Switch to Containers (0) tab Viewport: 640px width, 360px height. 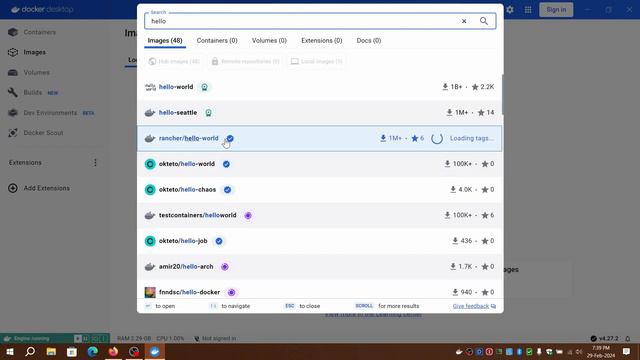pyautogui.click(x=217, y=40)
